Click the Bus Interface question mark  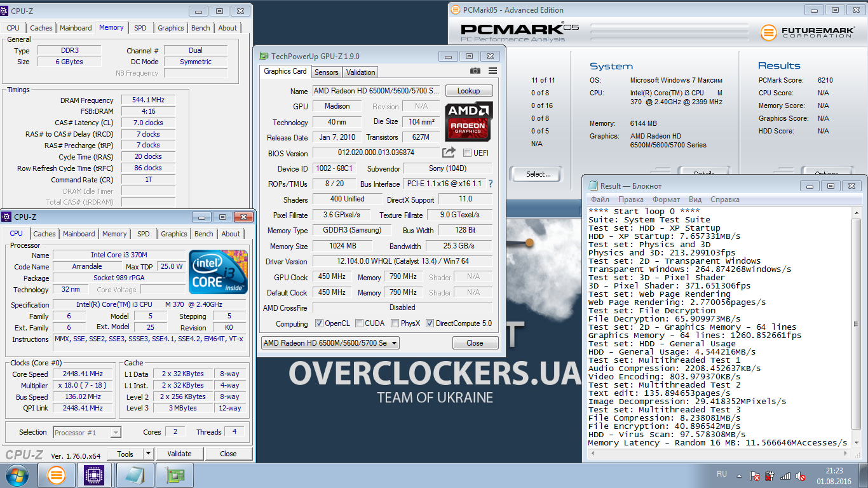pos(490,184)
